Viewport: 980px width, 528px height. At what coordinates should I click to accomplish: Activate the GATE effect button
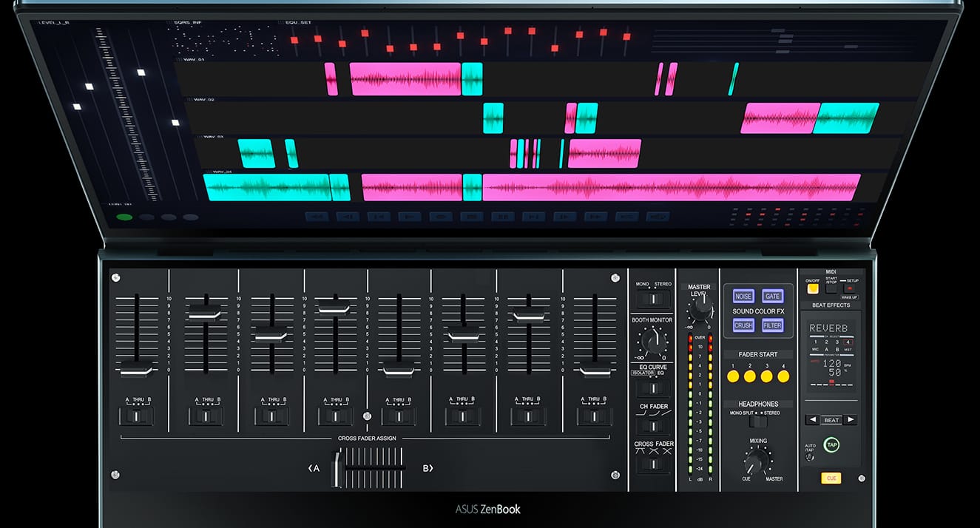pos(772,297)
